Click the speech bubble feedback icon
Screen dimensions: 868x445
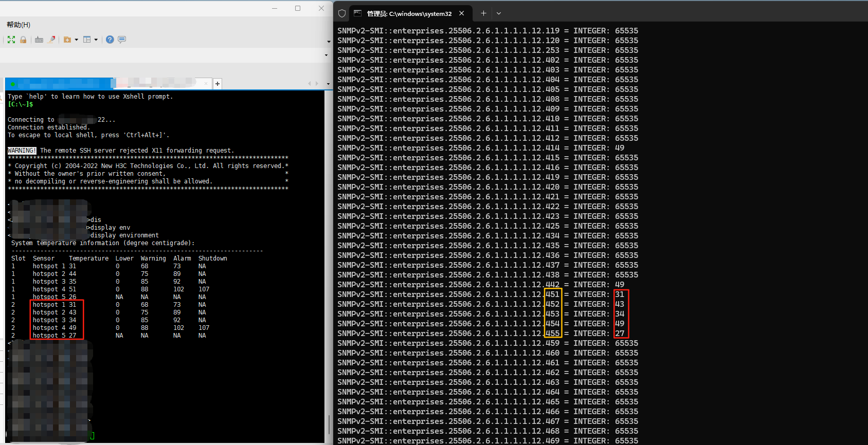(122, 40)
